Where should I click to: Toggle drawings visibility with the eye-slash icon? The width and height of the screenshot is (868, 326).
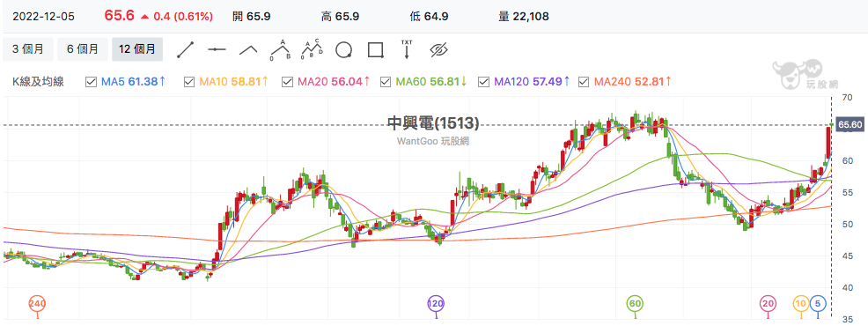pos(438,50)
